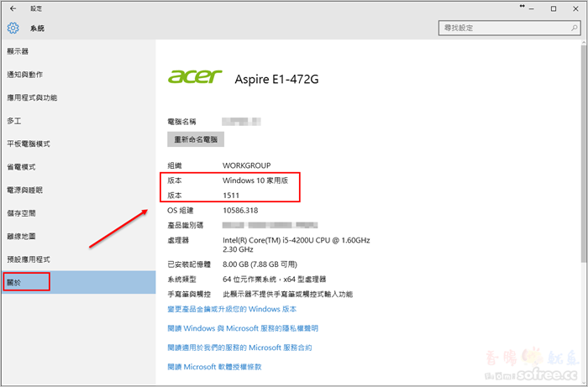Click the 電腦名稱 label
The height and width of the screenshot is (387, 588).
tap(181, 122)
